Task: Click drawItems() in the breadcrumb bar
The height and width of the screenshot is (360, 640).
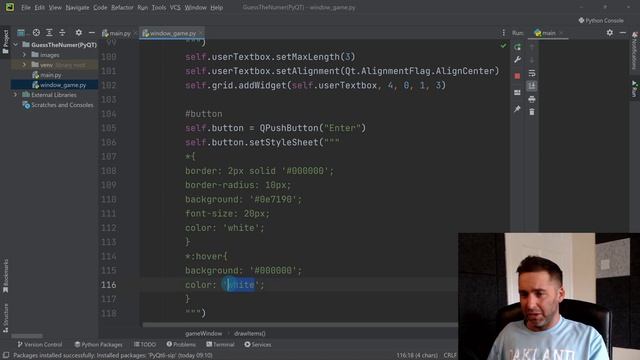Action: (x=249, y=333)
